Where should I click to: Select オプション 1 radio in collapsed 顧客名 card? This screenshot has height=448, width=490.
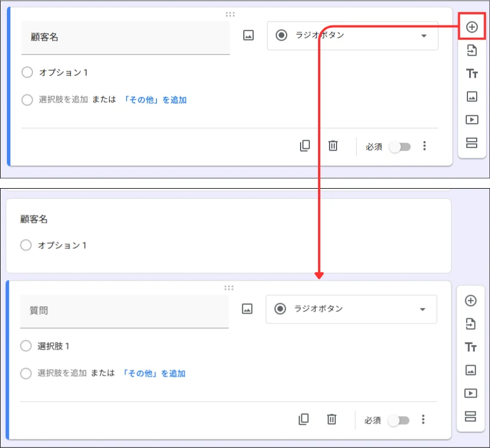point(26,245)
